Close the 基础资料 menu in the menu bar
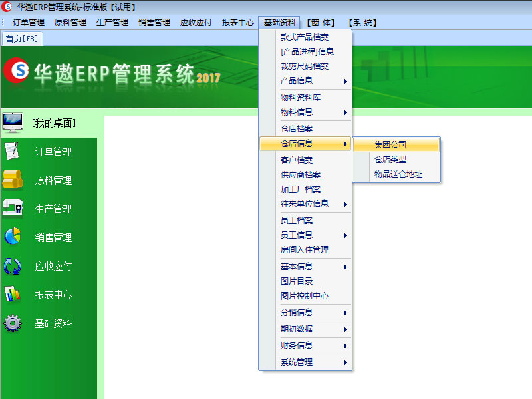 point(279,23)
